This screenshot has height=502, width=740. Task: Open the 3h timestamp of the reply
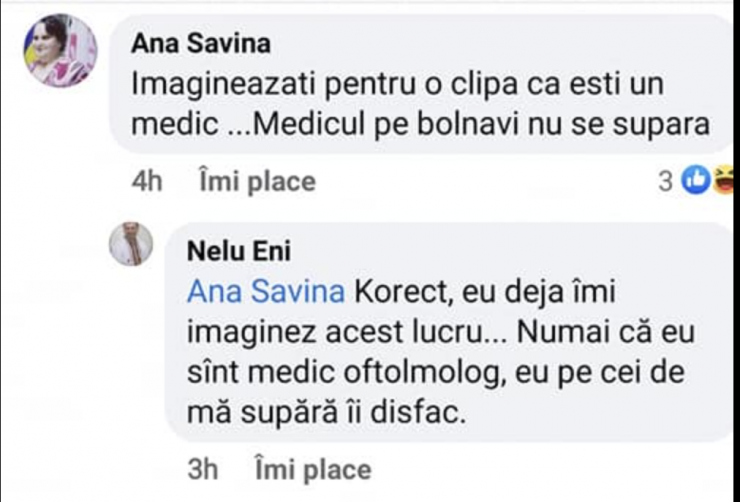[x=203, y=469]
